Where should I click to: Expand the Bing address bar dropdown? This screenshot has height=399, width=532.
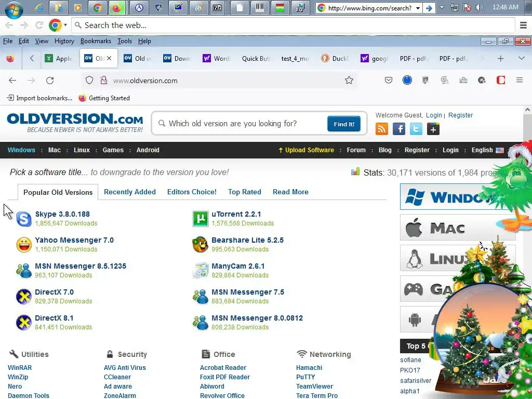coord(418,8)
